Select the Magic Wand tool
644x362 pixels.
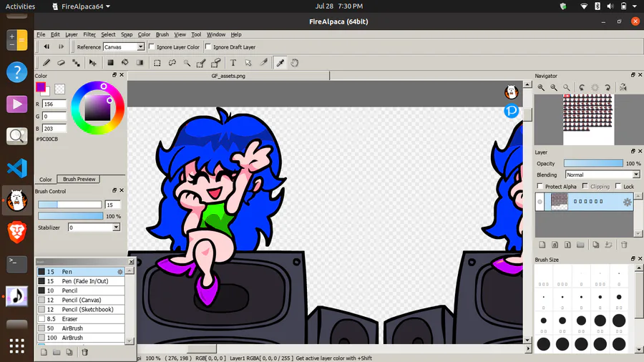tap(187, 63)
